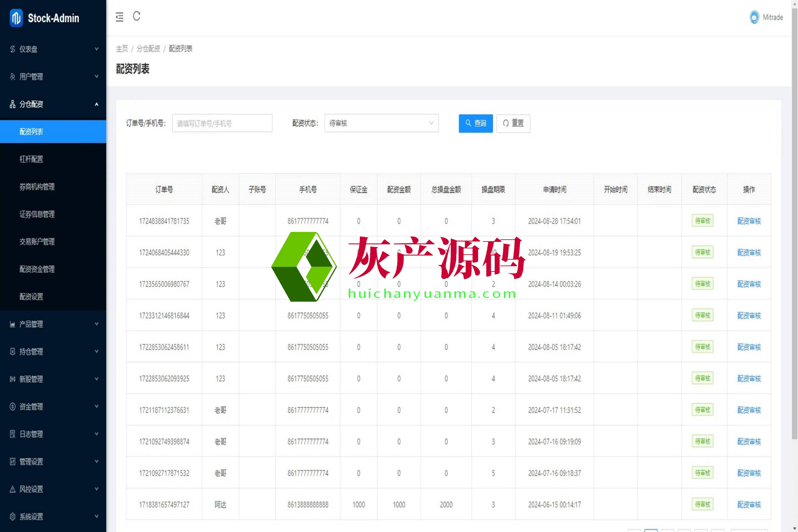Screen dimensions: 798x532
Task: Expand the 产品管理 sidebar menu
Action: (53, 324)
